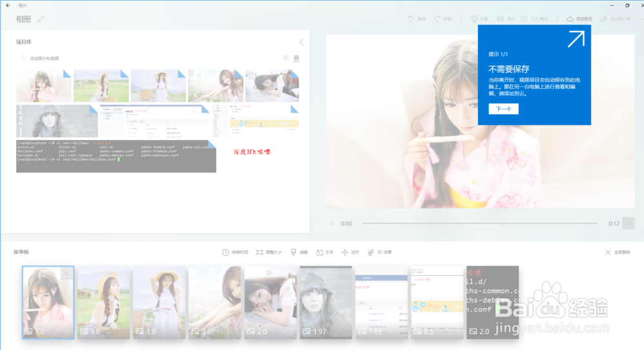
Task: Select library photo of girl in white dress
Action: [158, 86]
